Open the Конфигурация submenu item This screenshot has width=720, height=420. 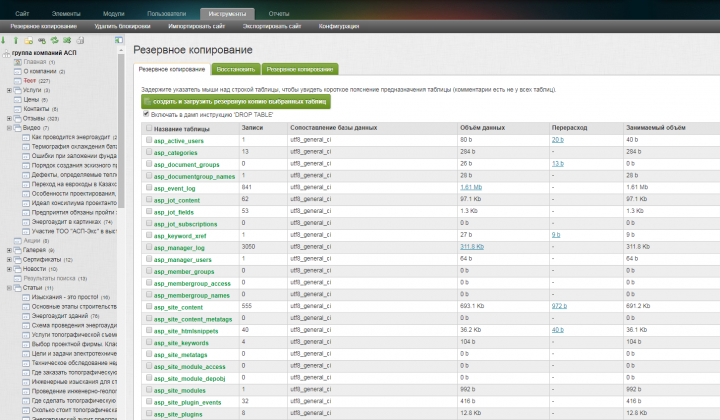[339, 26]
